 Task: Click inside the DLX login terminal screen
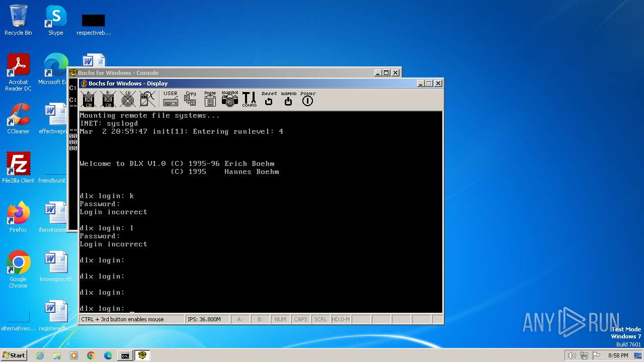(261, 212)
